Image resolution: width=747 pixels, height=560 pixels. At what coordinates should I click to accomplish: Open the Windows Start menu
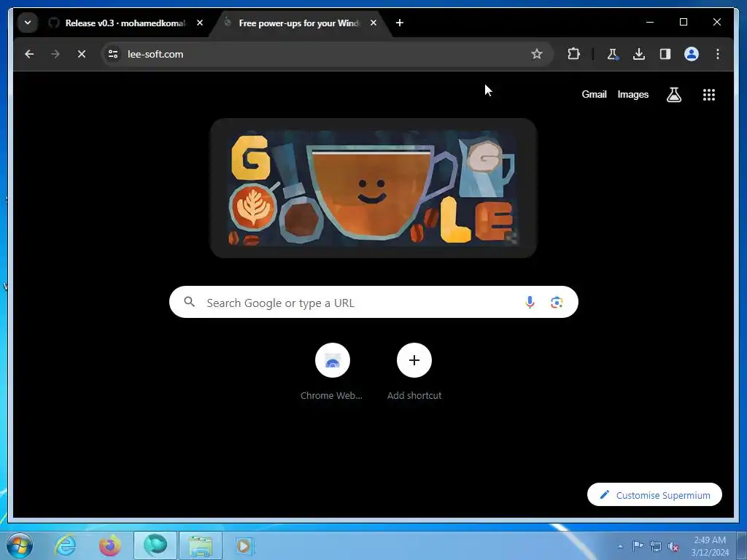(20, 545)
